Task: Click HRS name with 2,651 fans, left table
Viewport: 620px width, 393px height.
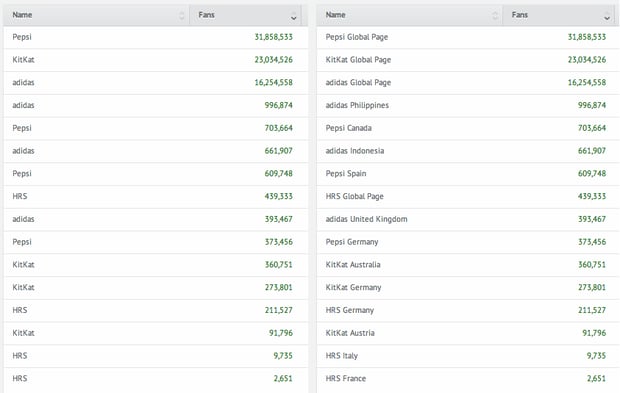Action: pos(20,378)
